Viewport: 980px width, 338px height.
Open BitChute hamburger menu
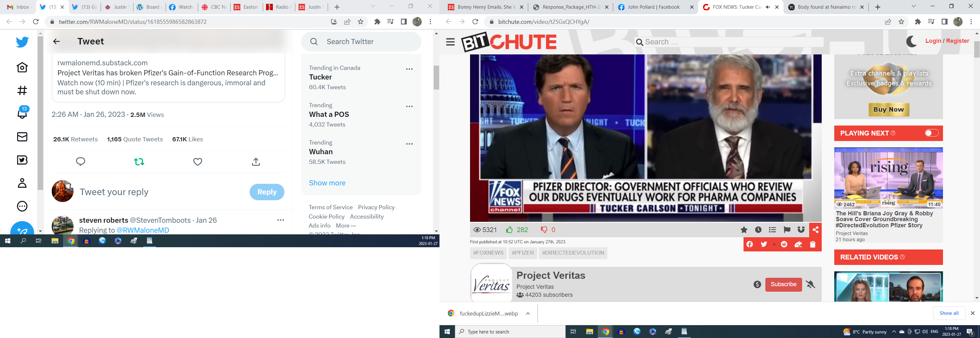[450, 42]
